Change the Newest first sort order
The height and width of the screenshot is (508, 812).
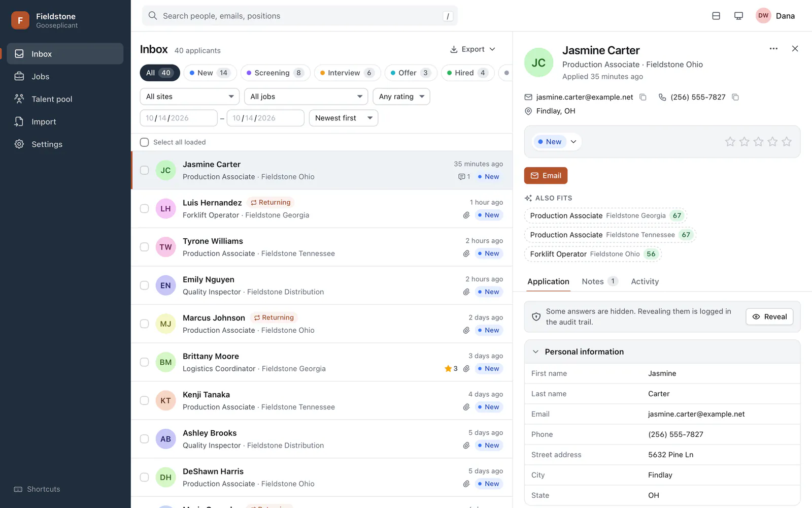pyautogui.click(x=344, y=118)
